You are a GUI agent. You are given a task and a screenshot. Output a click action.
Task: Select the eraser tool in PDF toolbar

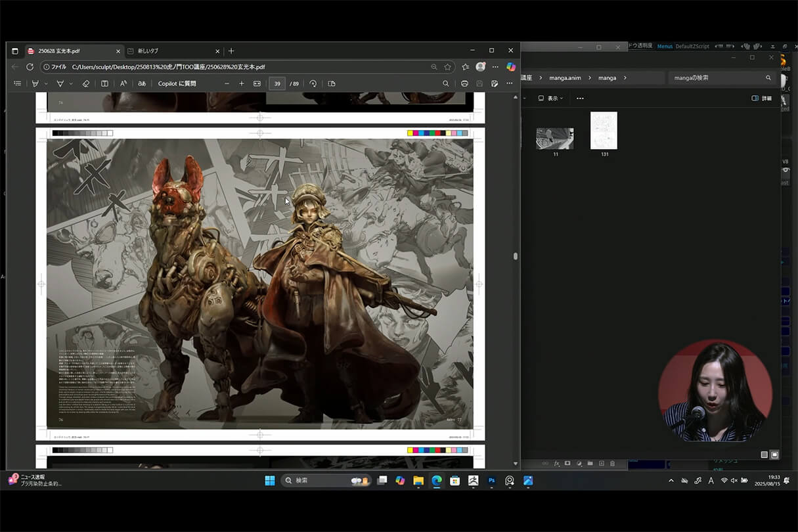(85, 83)
